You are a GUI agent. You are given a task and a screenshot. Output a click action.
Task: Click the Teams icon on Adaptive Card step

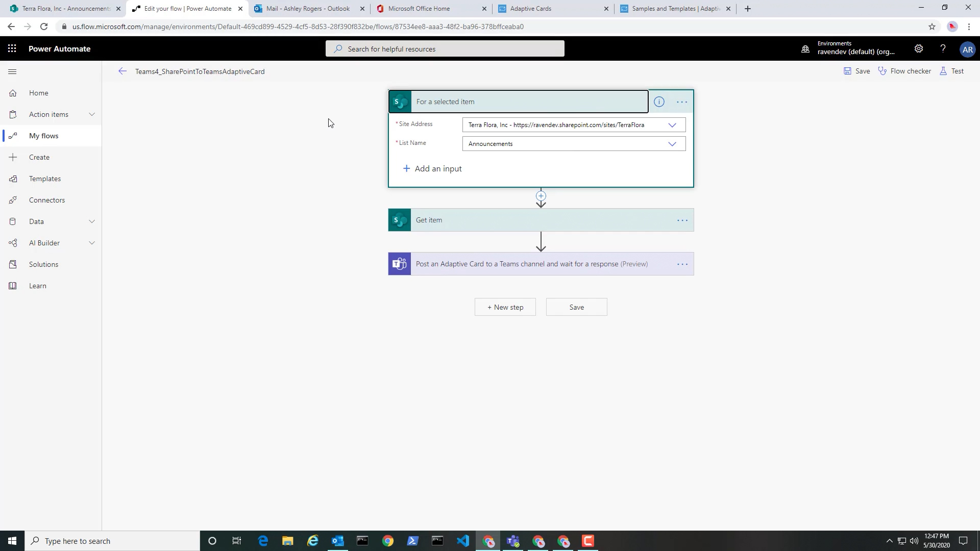coord(400,264)
